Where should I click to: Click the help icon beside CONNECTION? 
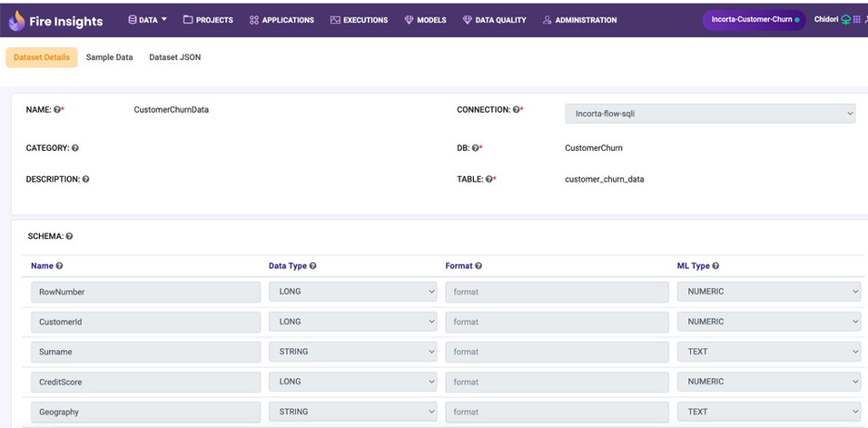pyautogui.click(x=517, y=110)
